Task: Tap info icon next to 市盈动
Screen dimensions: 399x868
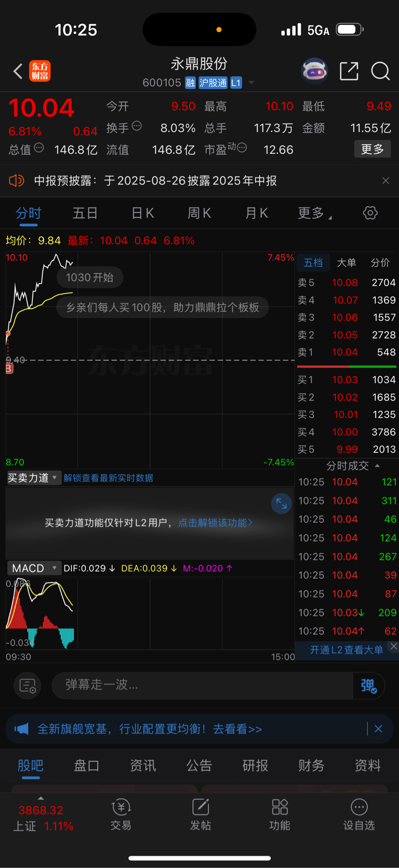Action: point(242,148)
